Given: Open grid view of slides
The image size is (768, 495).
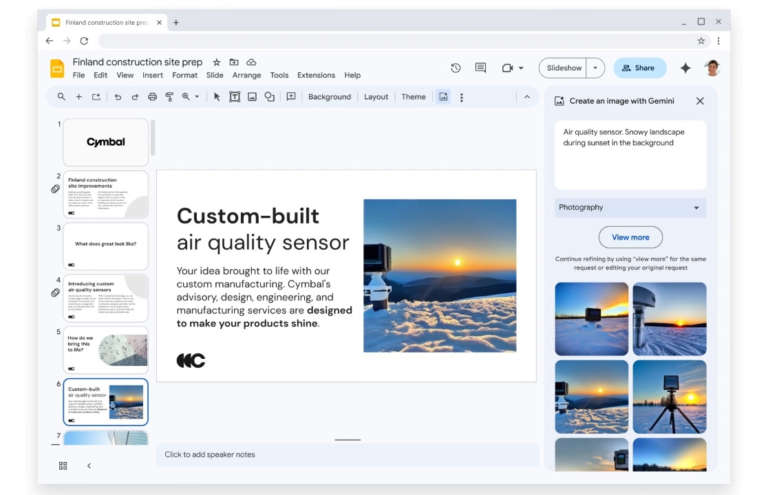Looking at the screenshot, I should coord(63,466).
